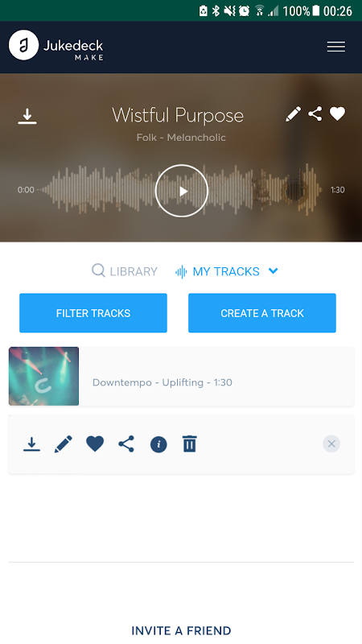Edit the Downtempo track using pencil icon
Viewport: 362px width, 644px height.
(x=64, y=444)
